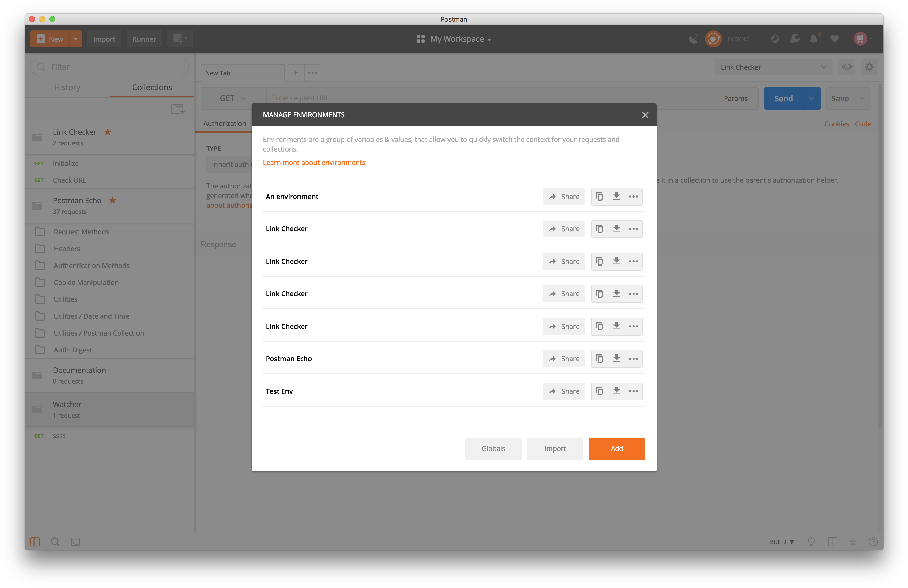Create a new collection icon in sidebar

pos(177,109)
